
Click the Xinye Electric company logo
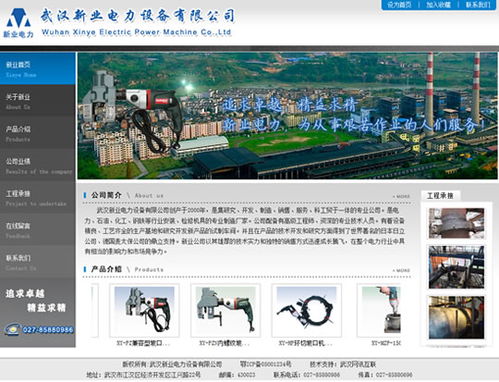point(18,23)
